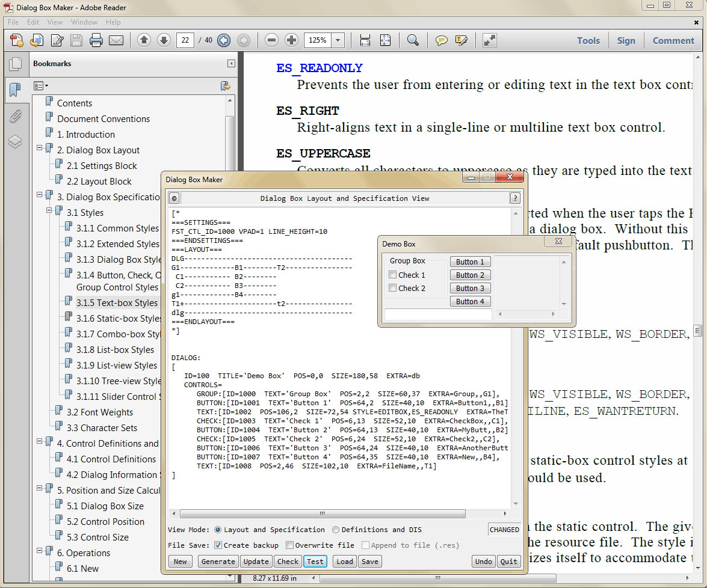Open the zoom percentage dropdown
The image size is (707, 588).
point(338,40)
